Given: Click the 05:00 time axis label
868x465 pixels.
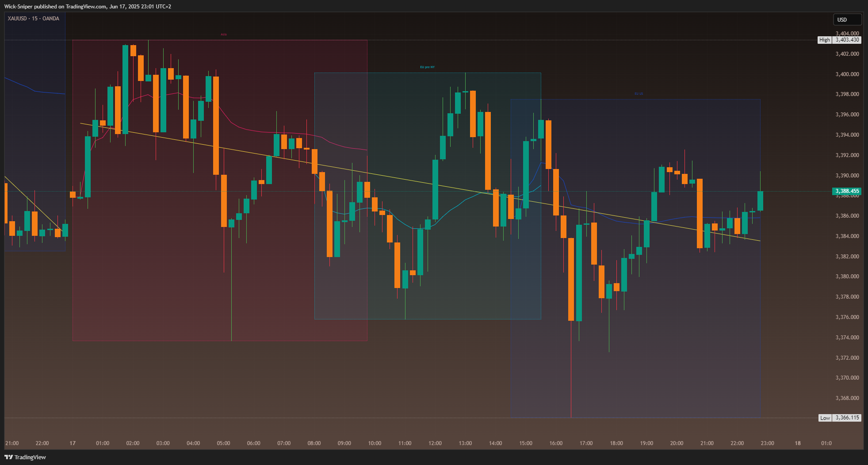Looking at the screenshot, I should 223,443.
